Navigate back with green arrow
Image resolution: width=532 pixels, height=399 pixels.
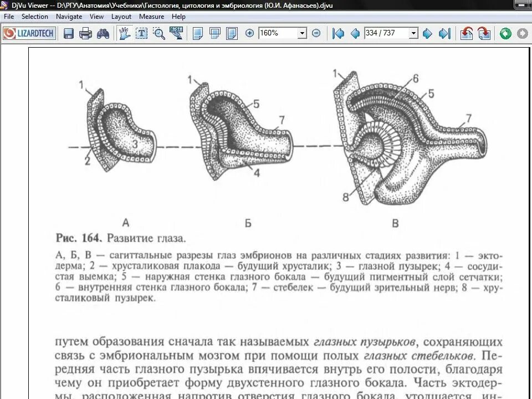click(505, 33)
